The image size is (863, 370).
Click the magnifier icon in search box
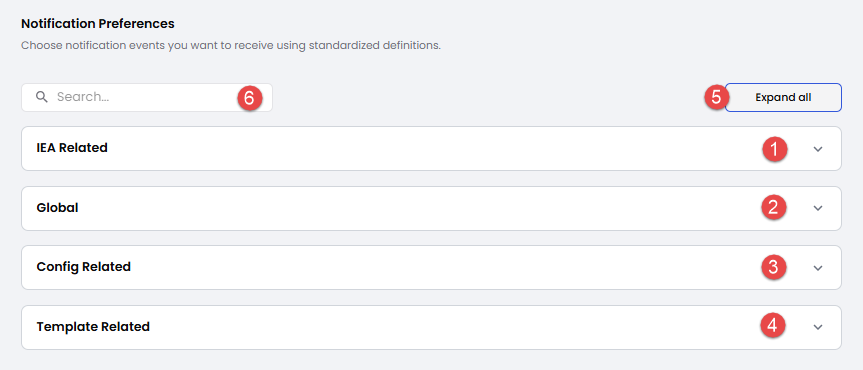(x=41, y=97)
